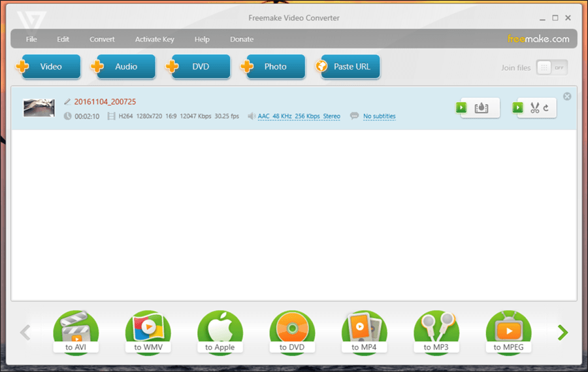588x372 pixels.
Task: Click the green play icon beside scissors
Action: coord(518,108)
